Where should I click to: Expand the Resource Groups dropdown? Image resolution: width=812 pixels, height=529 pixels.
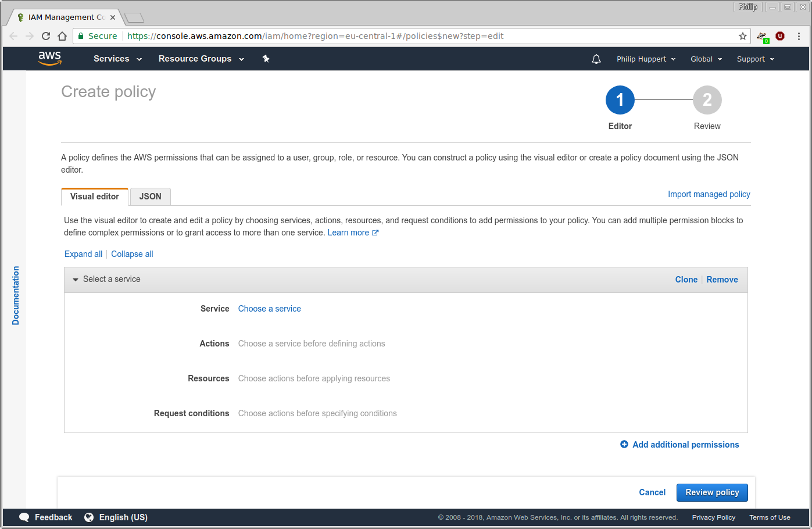(201, 59)
